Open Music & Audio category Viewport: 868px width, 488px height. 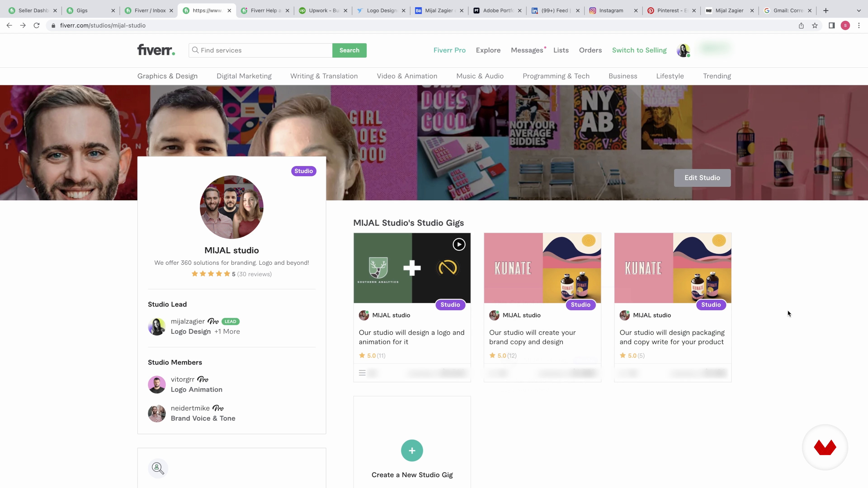[480, 76]
